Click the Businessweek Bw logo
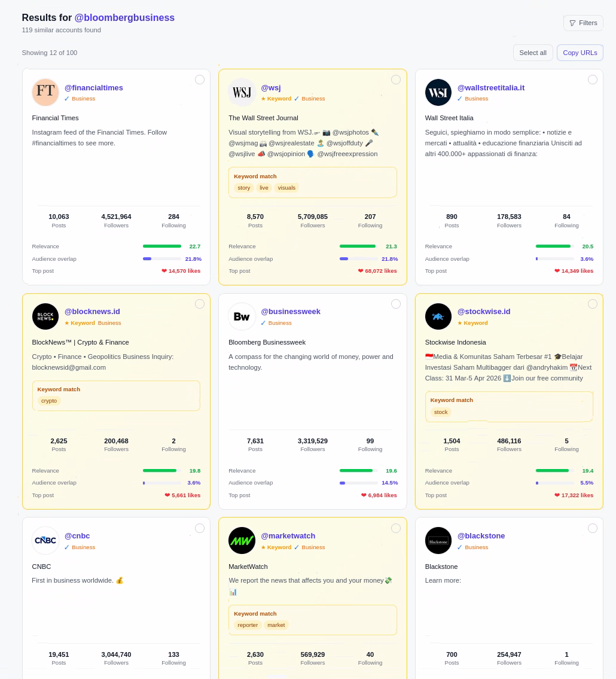Image resolution: width=616 pixels, height=679 pixels. pos(242,316)
